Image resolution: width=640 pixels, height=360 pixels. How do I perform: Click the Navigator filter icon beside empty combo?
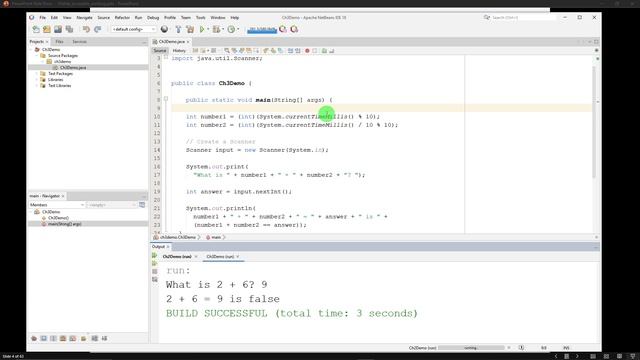click(142, 205)
